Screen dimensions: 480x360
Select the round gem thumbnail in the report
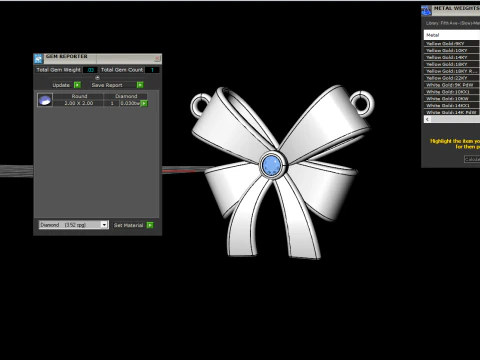45,100
